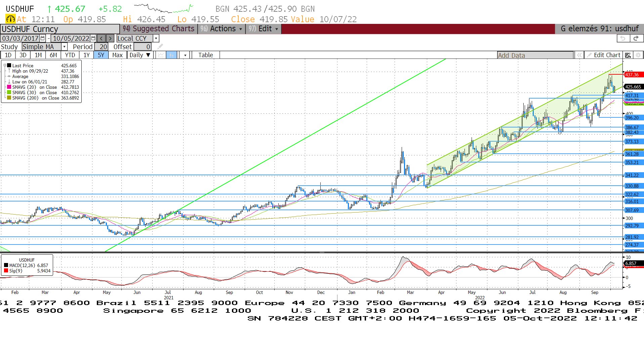Collapse panel with double left chevron
Screen dimensions: 644x337
tap(579, 55)
